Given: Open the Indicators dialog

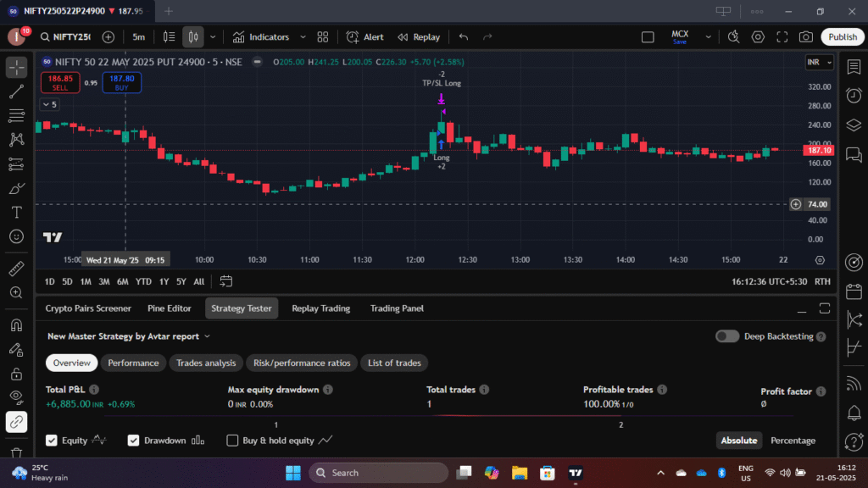Looking at the screenshot, I should coord(261,37).
